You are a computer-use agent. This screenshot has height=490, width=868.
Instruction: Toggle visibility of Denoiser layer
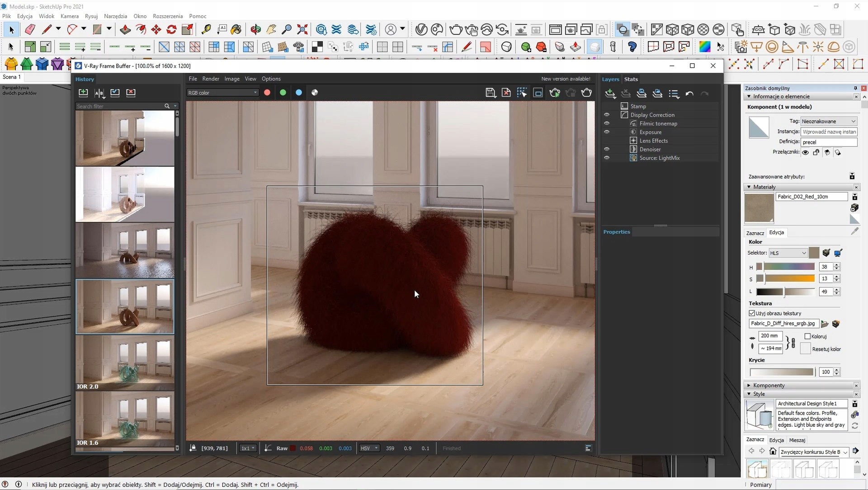pos(607,149)
